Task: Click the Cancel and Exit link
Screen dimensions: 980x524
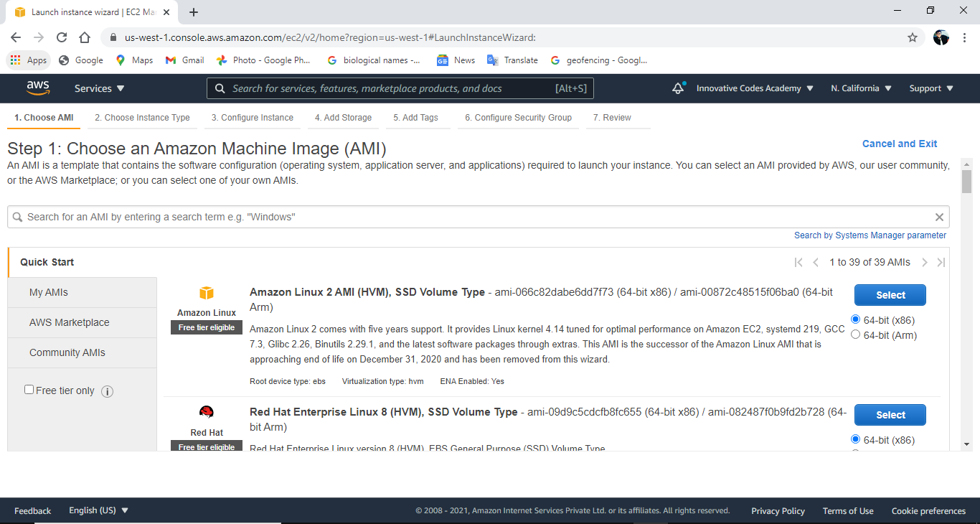Action: click(x=900, y=144)
